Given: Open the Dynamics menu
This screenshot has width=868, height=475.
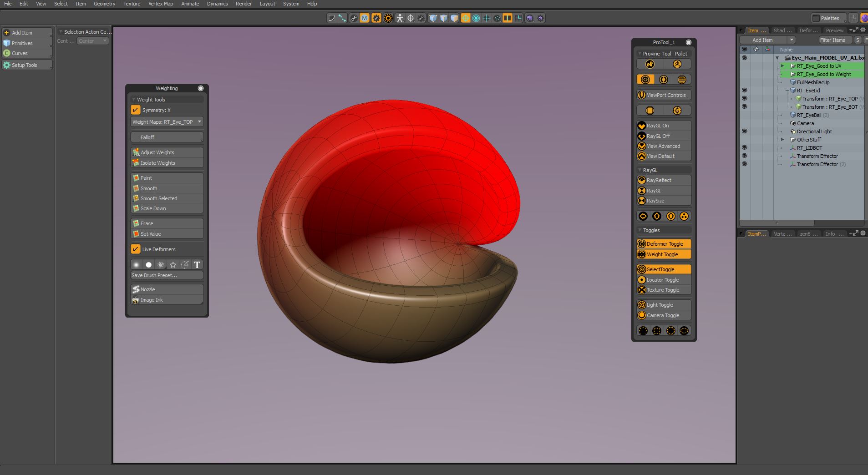Looking at the screenshot, I should (217, 4).
